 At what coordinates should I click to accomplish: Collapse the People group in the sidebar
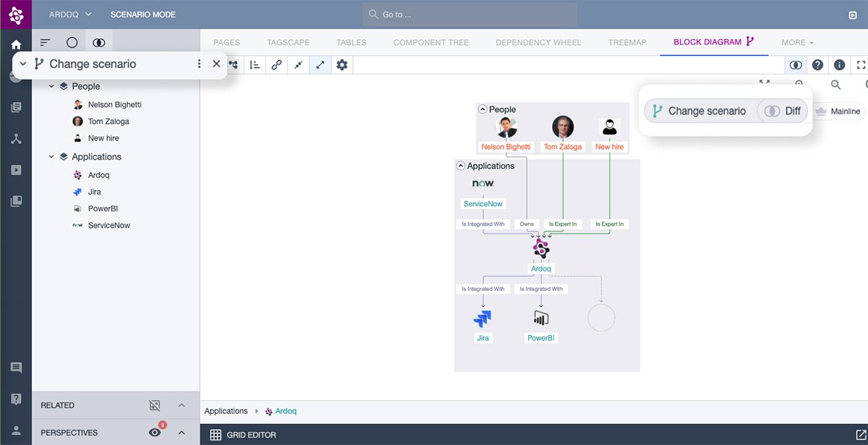51,85
